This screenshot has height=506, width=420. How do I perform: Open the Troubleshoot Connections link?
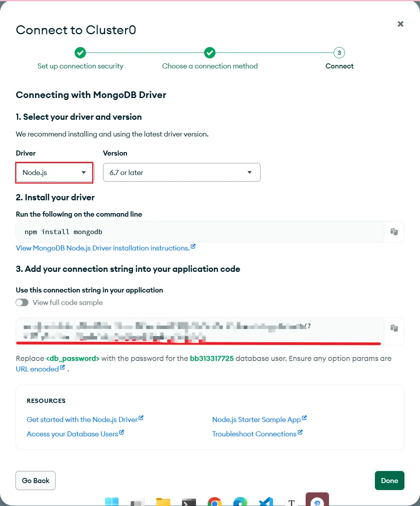[x=254, y=434]
